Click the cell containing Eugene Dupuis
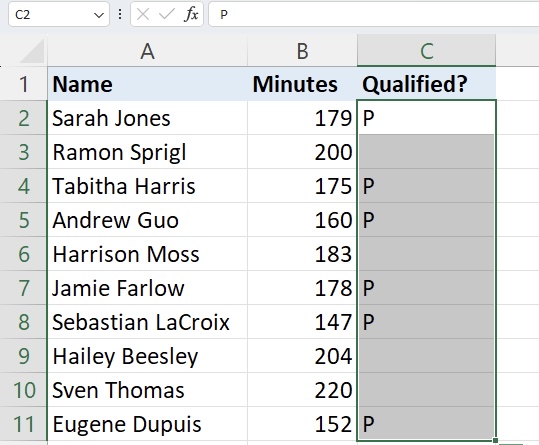Viewport: 539px width, 445px height. (x=147, y=424)
